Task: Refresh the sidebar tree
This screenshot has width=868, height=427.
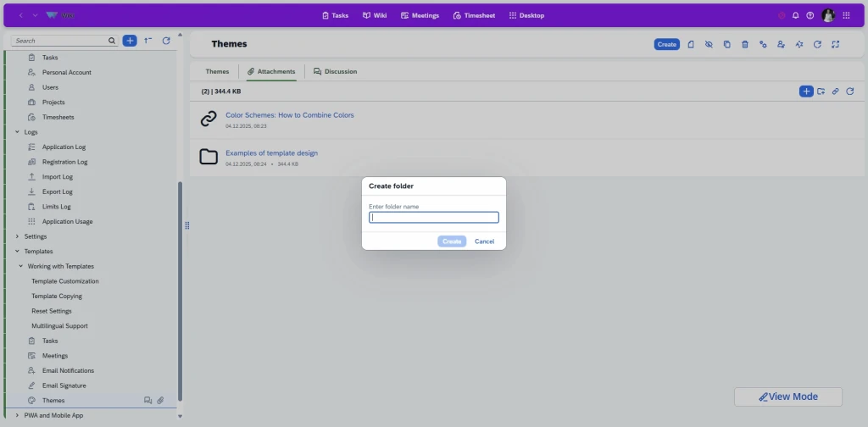Action: point(165,41)
